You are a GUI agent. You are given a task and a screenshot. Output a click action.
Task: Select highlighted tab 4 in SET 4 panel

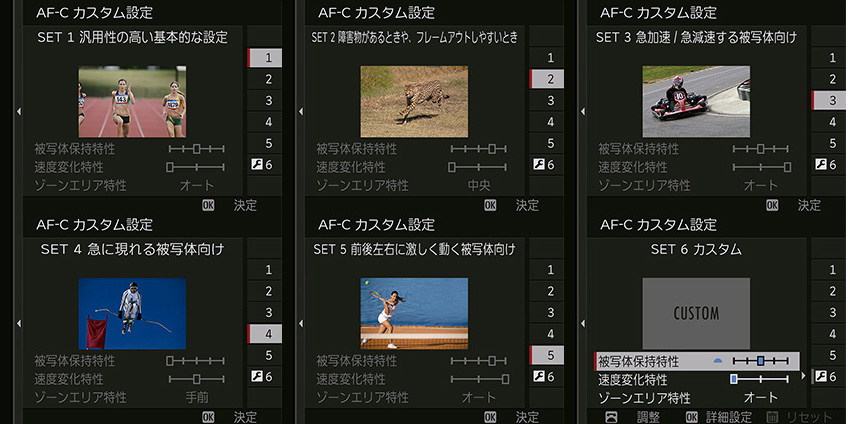coord(266,333)
